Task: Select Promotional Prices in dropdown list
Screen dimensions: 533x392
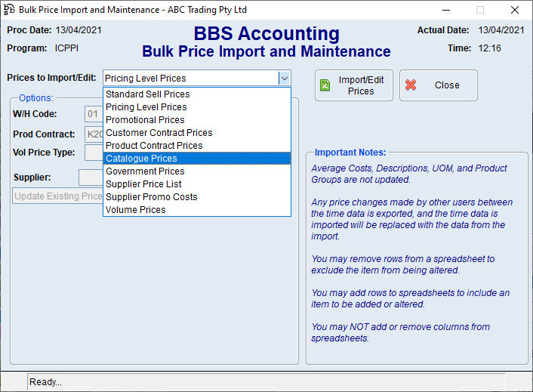Action: pos(145,120)
